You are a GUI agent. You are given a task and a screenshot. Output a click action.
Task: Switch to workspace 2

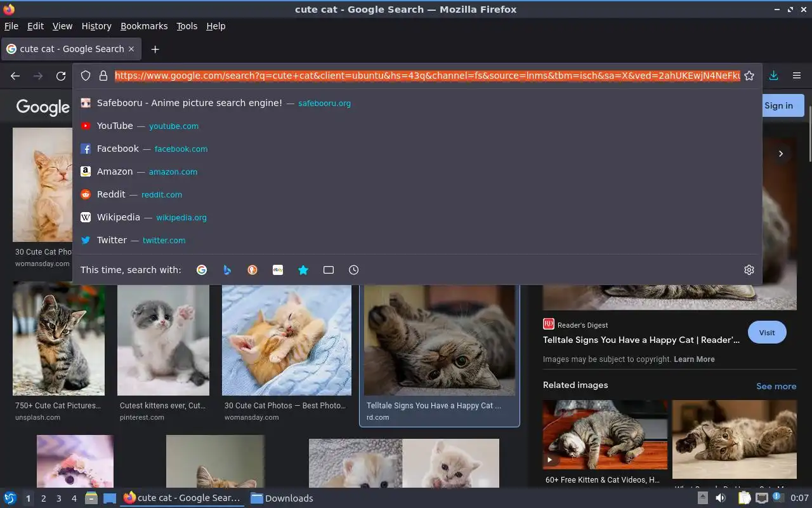point(43,498)
